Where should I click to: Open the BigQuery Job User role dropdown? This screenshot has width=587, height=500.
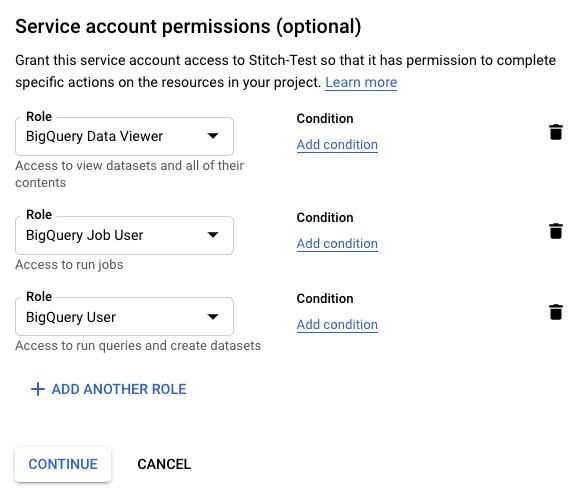(124, 235)
